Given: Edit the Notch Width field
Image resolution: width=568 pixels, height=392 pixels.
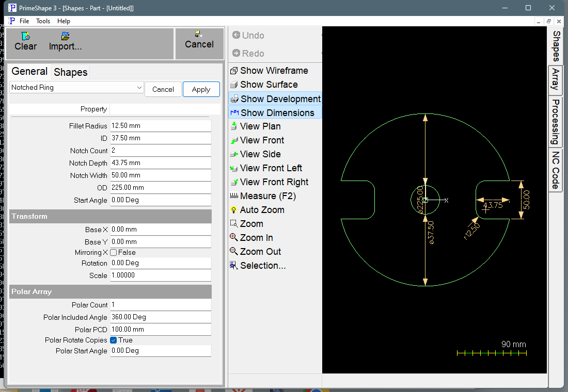Looking at the screenshot, I should [x=161, y=175].
